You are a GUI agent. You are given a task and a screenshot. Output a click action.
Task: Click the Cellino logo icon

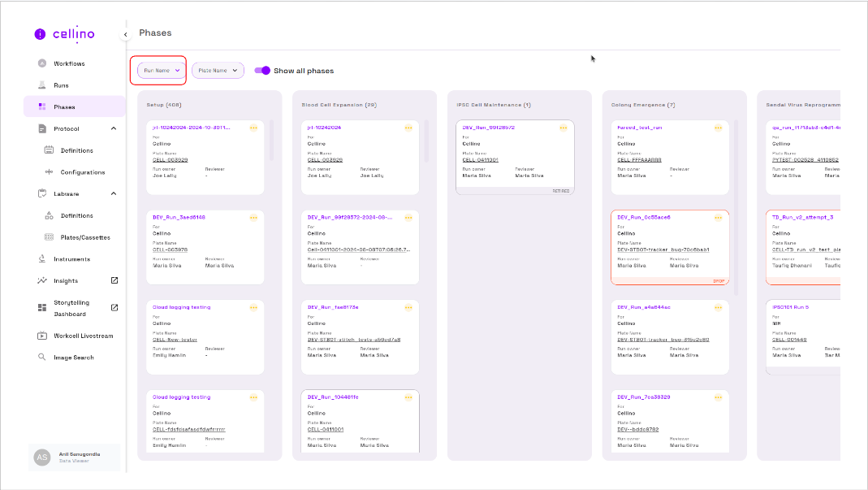tap(40, 34)
